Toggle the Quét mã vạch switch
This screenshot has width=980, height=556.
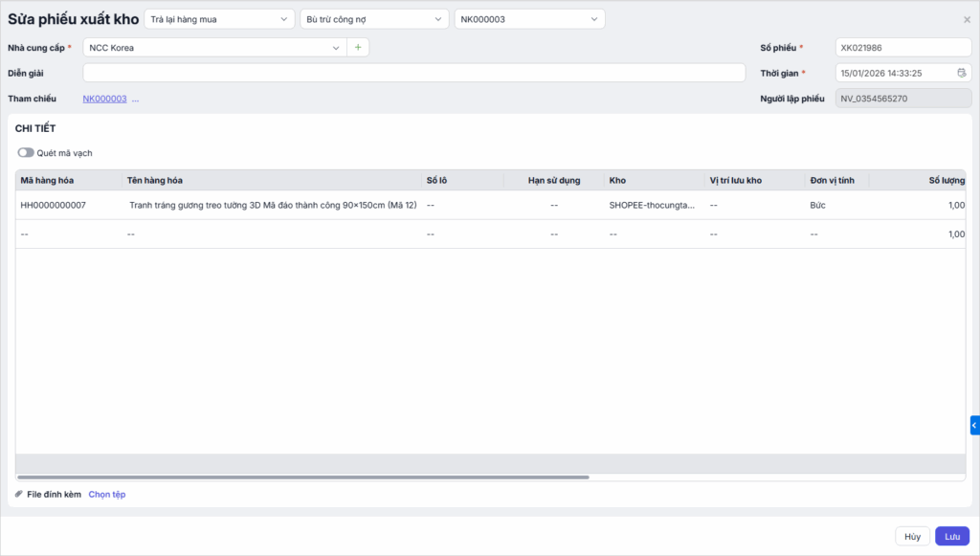(26, 153)
